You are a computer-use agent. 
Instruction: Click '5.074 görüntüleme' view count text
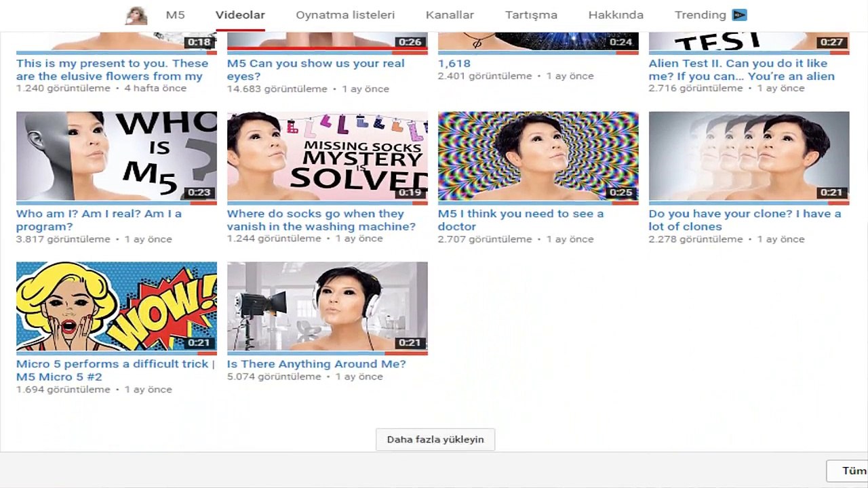tap(274, 377)
